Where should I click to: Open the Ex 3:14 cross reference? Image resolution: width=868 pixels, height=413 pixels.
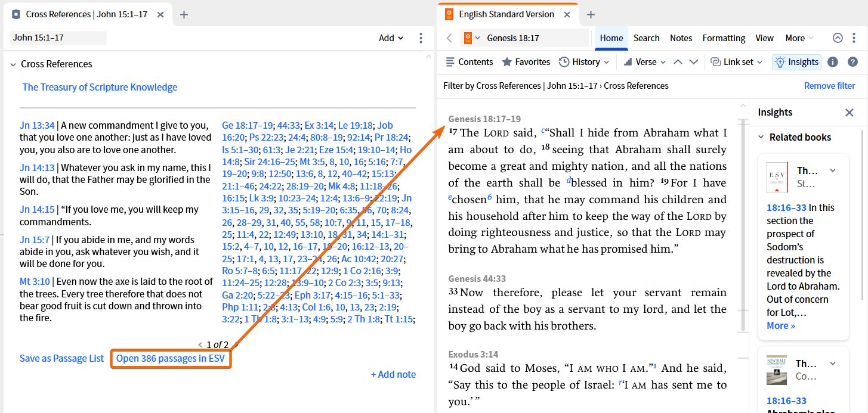[x=318, y=125]
